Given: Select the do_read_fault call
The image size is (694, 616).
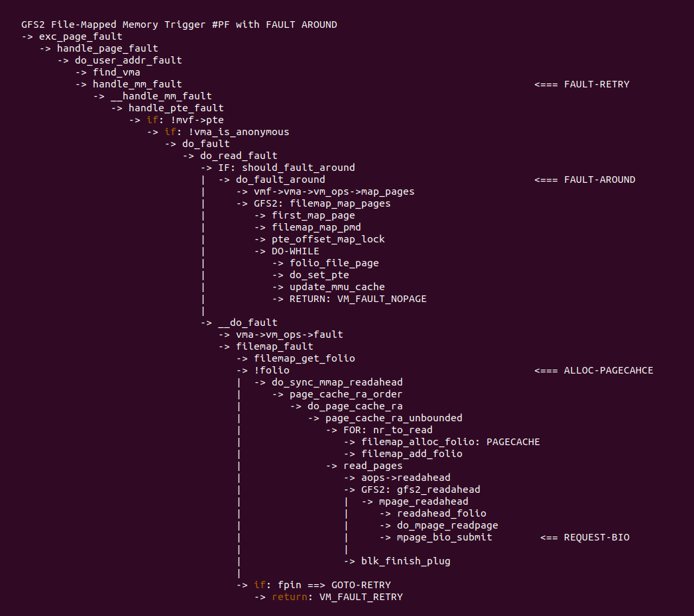Looking at the screenshot, I should [x=239, y=156].
